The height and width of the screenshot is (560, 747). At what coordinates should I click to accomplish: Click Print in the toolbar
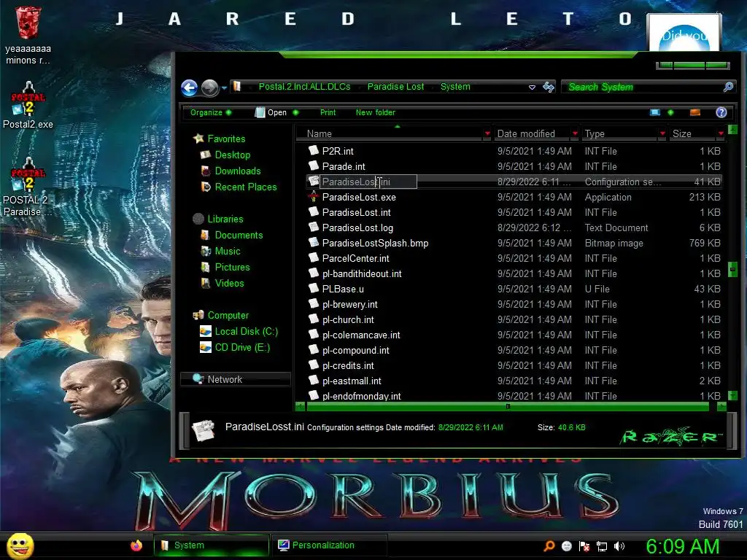[x=328, y=112]
